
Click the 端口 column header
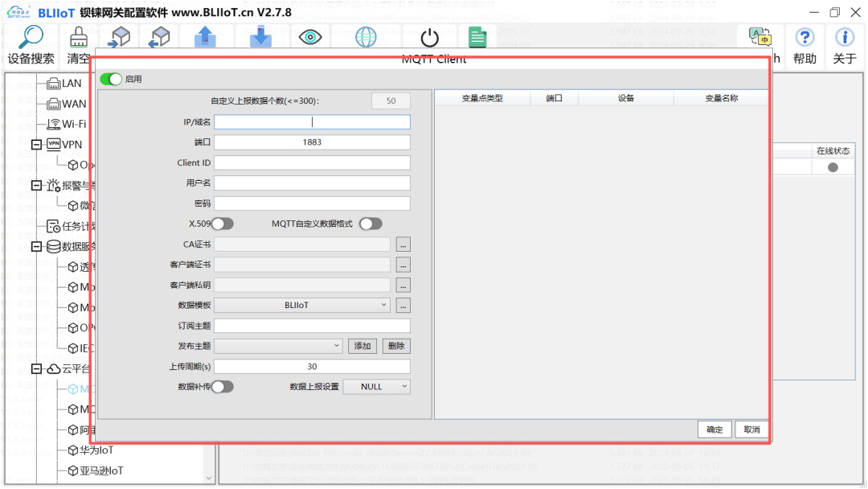point(554,98)
